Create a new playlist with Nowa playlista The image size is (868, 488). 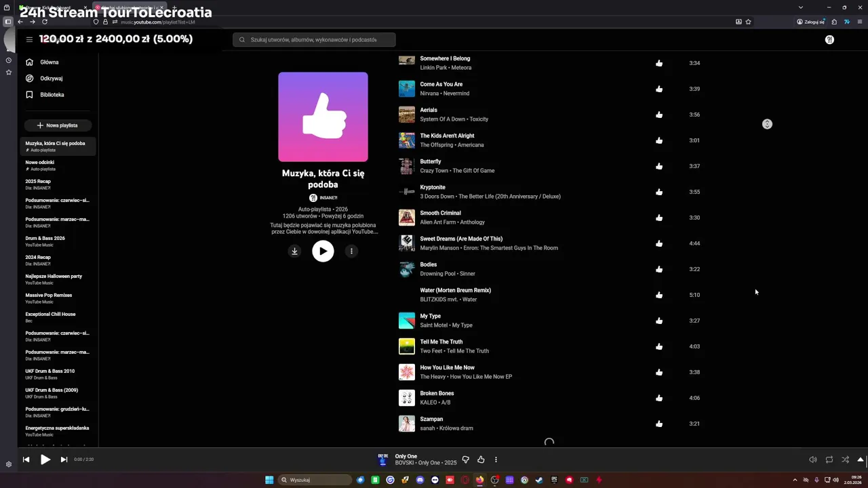pos(58,125)
